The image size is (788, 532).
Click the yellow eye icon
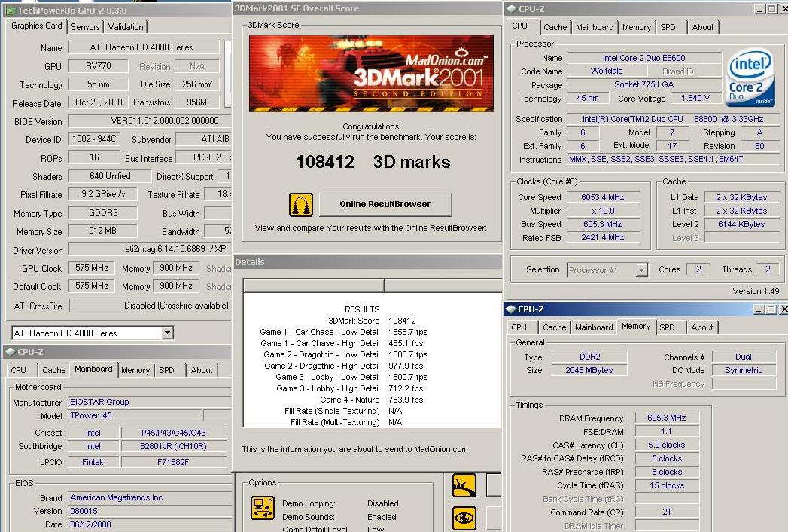pyautogui.click(x=464, y=518)
